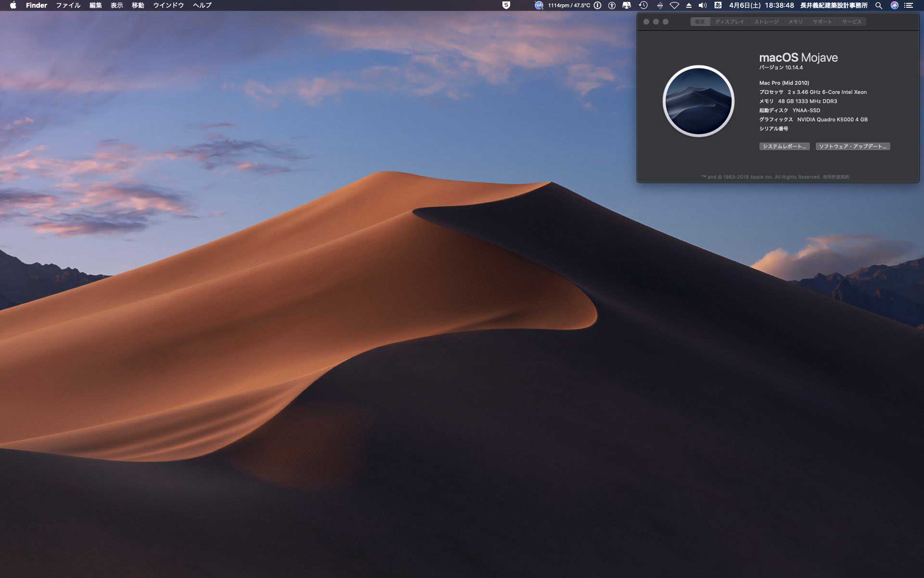Image resolution: width=924 pixels, height=578 pixels.
Task: Close the About This Mac window
Action: click(x=646, y=22)
